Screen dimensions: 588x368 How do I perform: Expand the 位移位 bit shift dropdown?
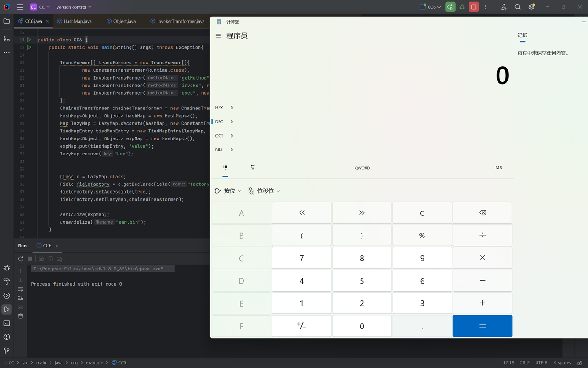(x=264, y=190)
